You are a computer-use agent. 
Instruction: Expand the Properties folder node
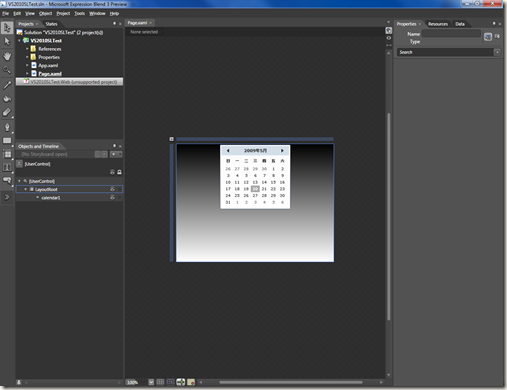pos(27,57)
